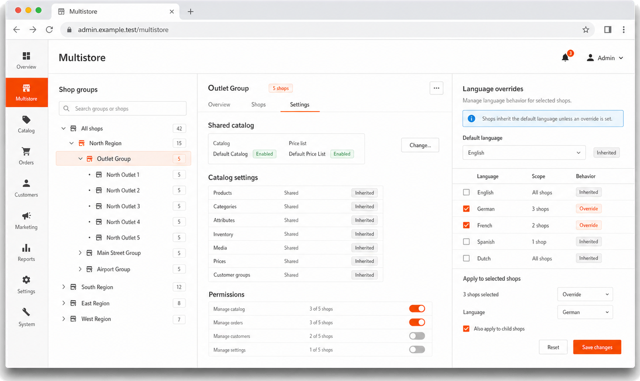This screenshot has height=381, width=640.
Task: Click the Reset button
Action: click(553, 347)
